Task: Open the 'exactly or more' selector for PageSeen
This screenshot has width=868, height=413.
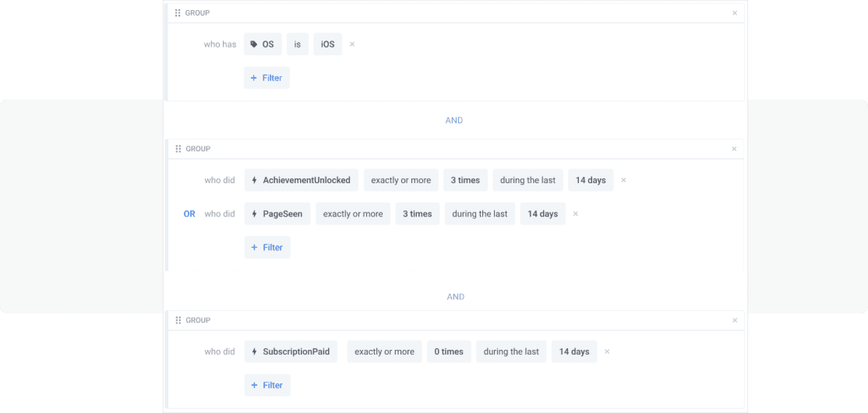Action: click(x=353, y=213)
